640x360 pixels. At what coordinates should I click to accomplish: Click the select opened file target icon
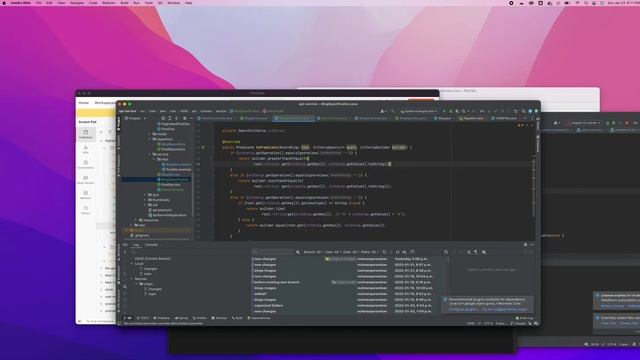164,118
